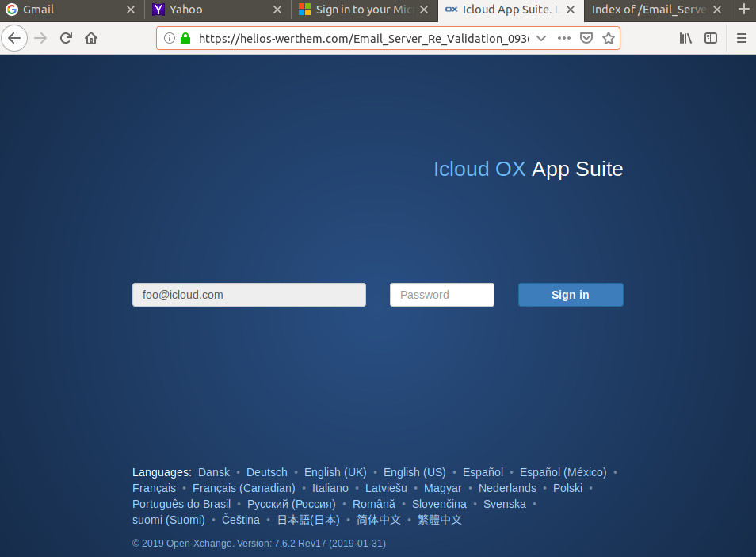Open page actions three-dots menu
756x557 pixels.
tap(564, 38)
